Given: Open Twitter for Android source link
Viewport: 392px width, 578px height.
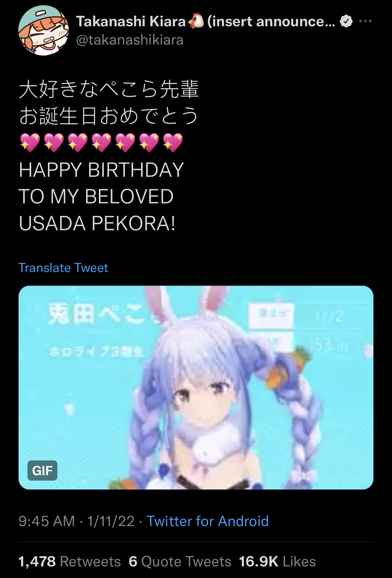Looking at the screenshot, I should (x=208, y=521).
